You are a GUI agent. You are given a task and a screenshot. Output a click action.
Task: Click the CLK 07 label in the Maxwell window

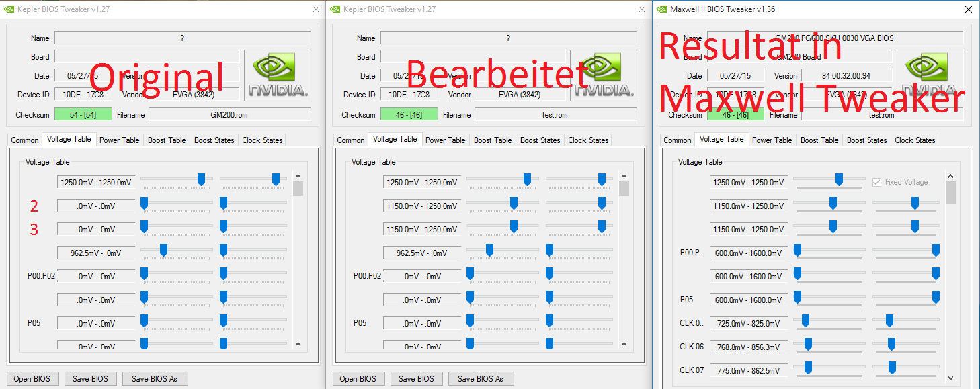click(x=692, y=370)
